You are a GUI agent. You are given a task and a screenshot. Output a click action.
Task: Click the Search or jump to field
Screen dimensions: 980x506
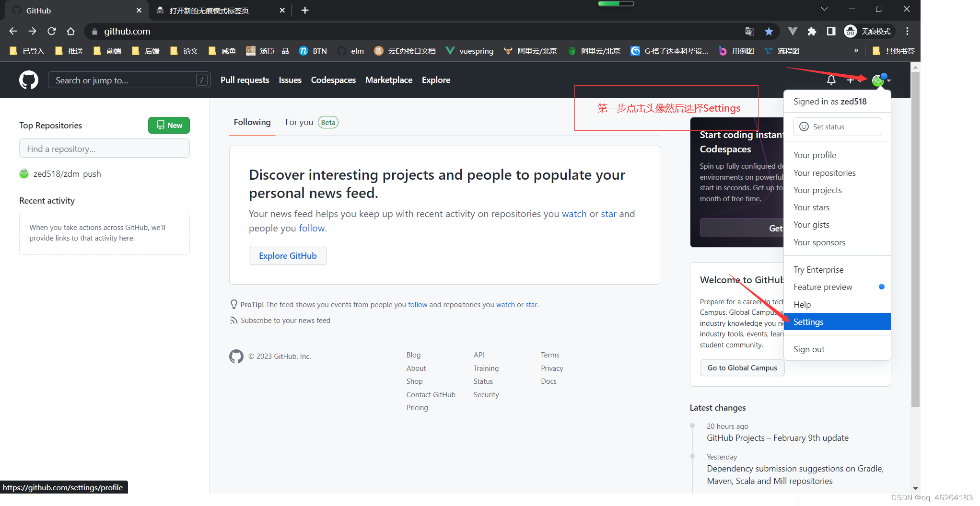click(129, 80)
